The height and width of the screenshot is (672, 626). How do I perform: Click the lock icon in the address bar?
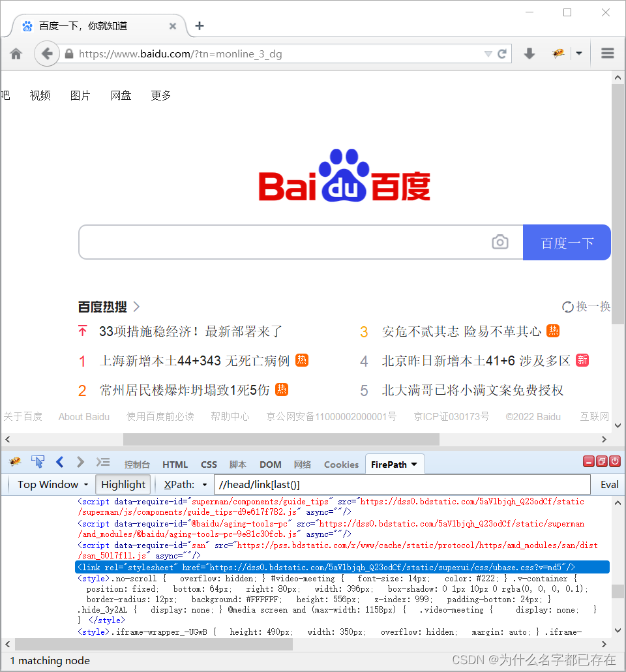tap(69, 54)
